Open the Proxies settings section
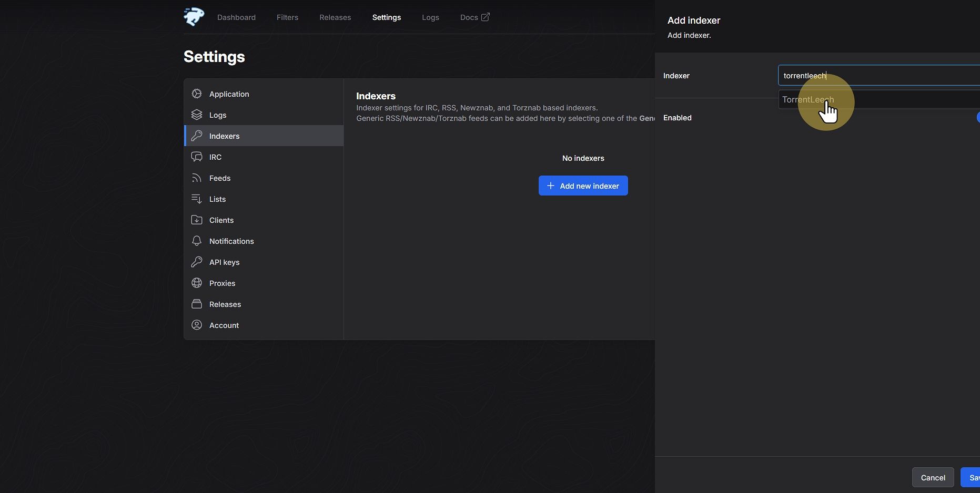Screen dimensions: 980x493 (x=264, y=283)
